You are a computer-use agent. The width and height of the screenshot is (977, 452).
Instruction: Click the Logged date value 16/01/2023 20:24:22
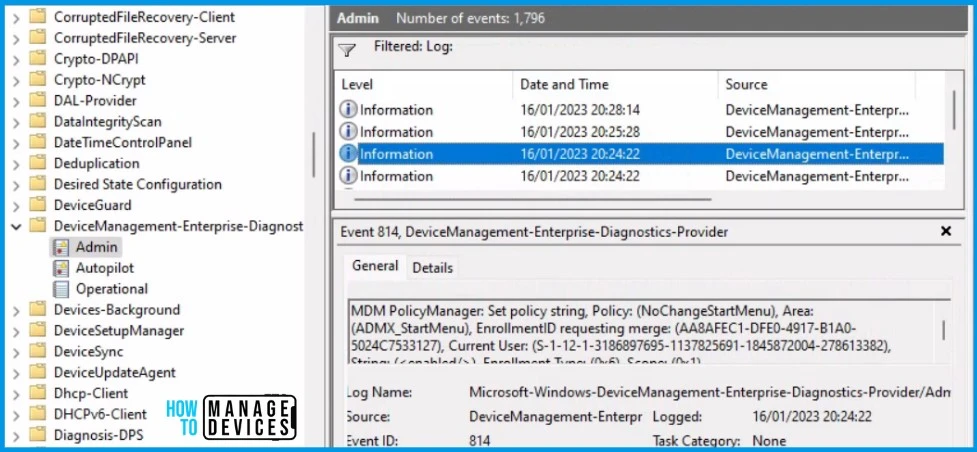[813, 416]
